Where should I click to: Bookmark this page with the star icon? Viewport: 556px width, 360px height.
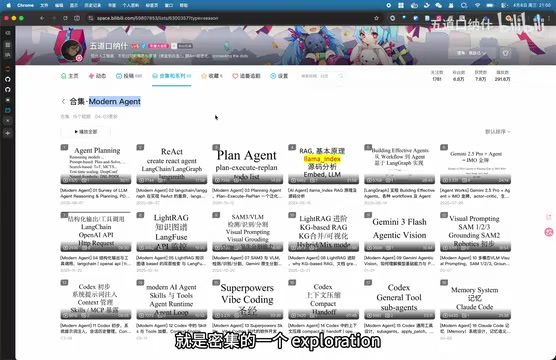[376, 18]
